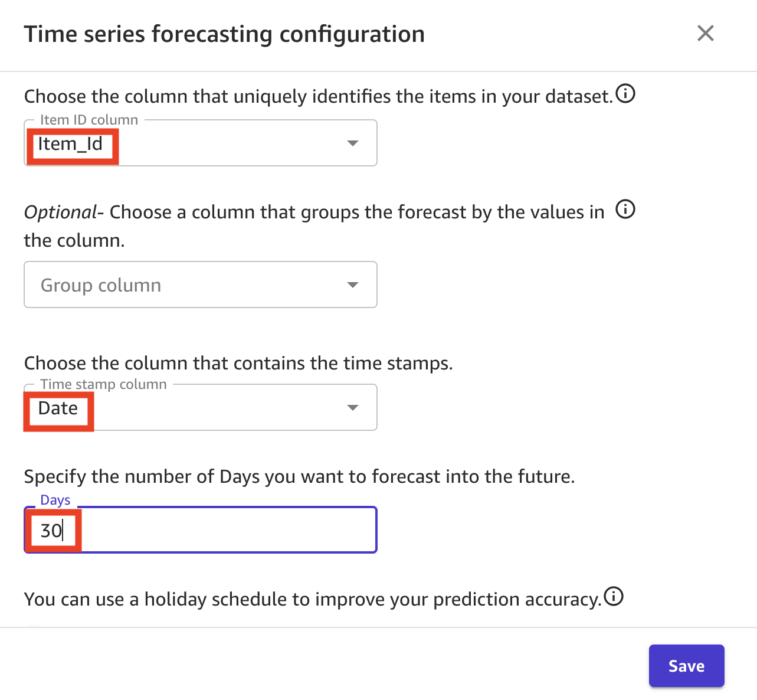Show info icon beside optional group column
This screenshot has width=757, height=700.
tap(625, 209)
